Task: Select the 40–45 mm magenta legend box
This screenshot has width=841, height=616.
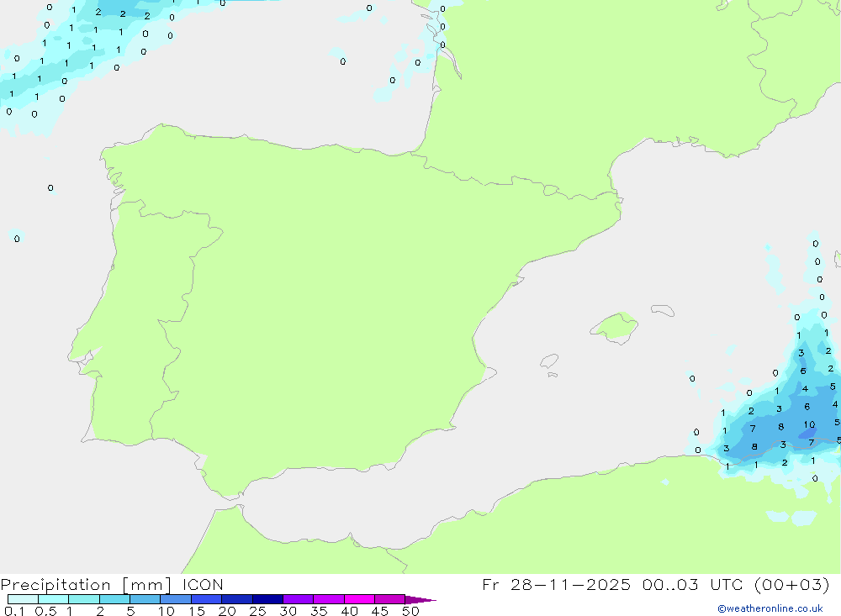Action: coord(359,599)
